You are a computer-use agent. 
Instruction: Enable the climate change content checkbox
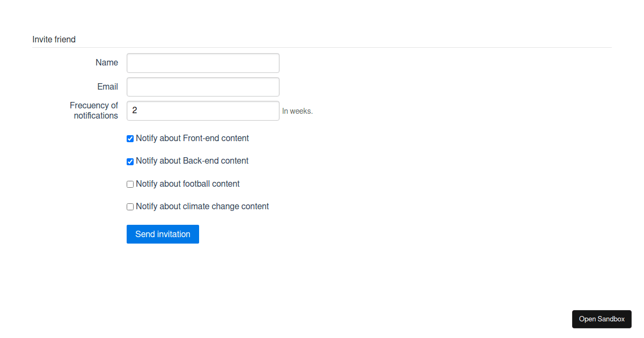tap(130, 207)
